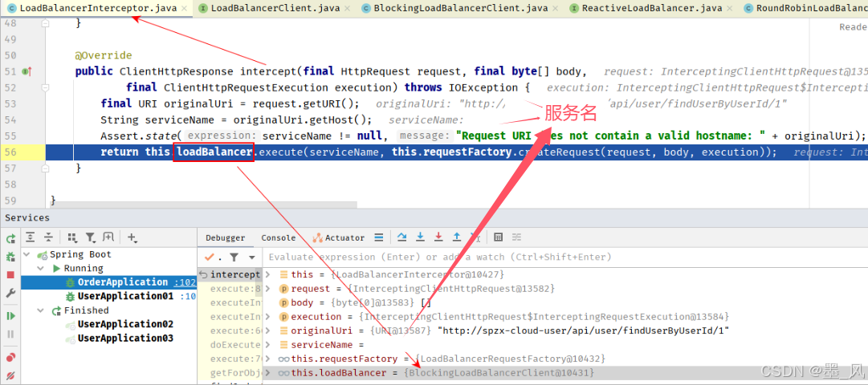This screenshot has height=385, width=868.
Task: Open View Breakpoints red circles icon
Action: (10, 357)
